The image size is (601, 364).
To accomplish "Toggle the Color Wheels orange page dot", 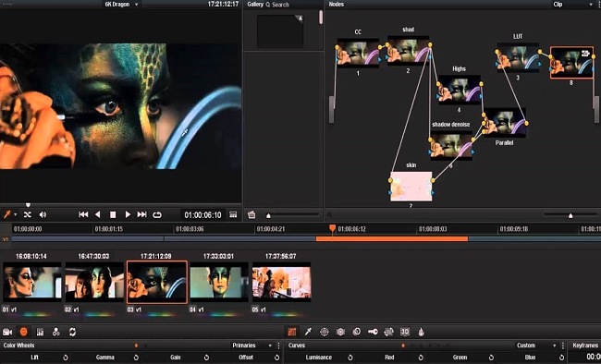I will [x=136, y=346].
